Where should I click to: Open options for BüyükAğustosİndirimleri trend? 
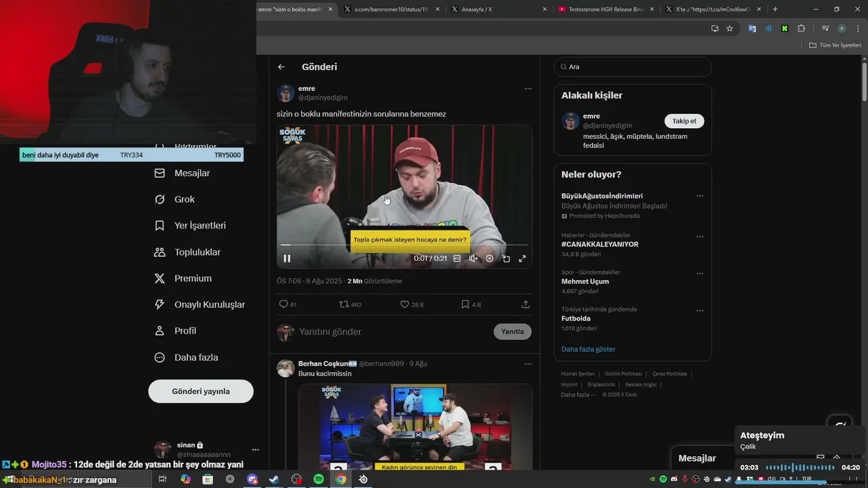pos(700,196)
